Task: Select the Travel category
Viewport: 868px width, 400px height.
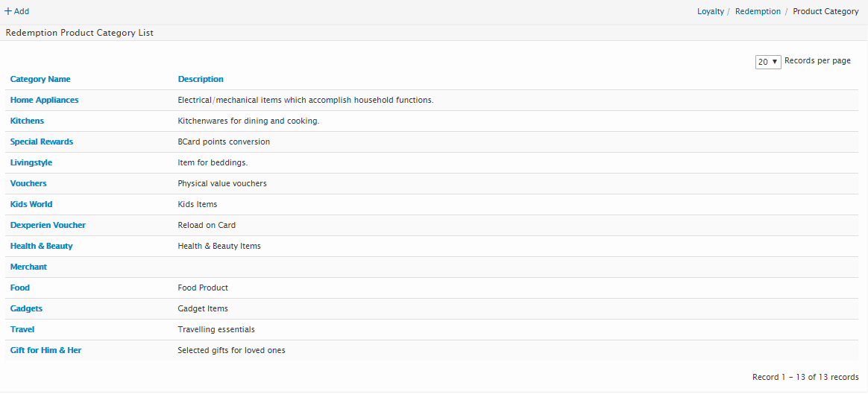Action: coord(22,329)
